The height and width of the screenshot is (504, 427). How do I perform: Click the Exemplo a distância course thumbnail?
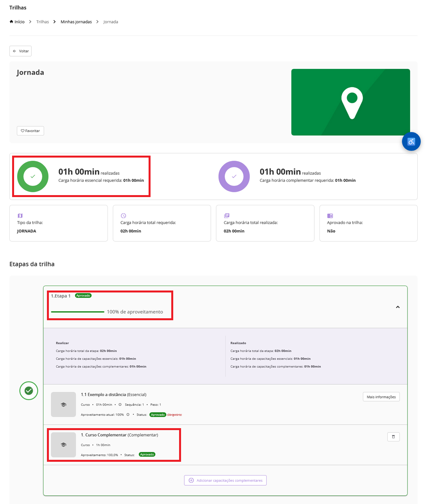(x=63, y=404)
